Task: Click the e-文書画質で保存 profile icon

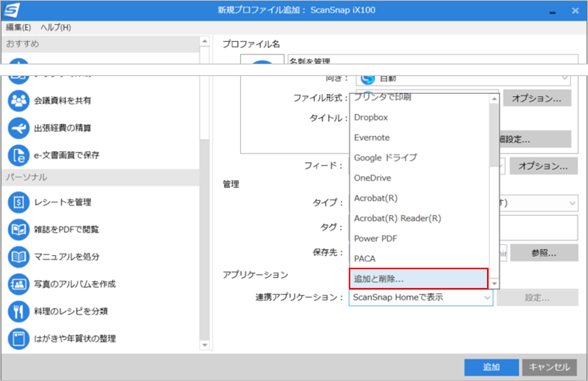Action: [19, 155]
